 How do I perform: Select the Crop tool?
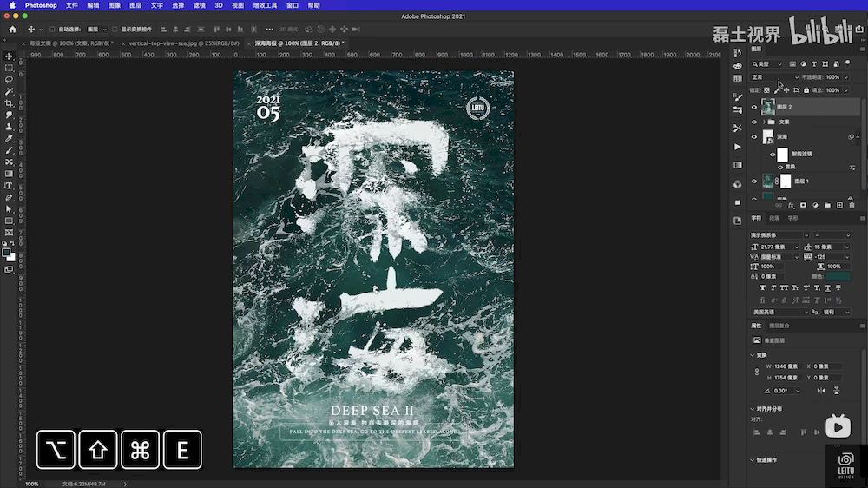9,103
